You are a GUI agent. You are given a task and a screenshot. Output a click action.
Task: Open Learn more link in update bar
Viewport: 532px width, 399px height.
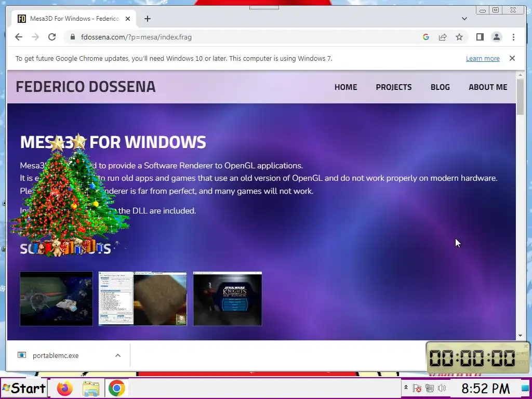point(483,58)
